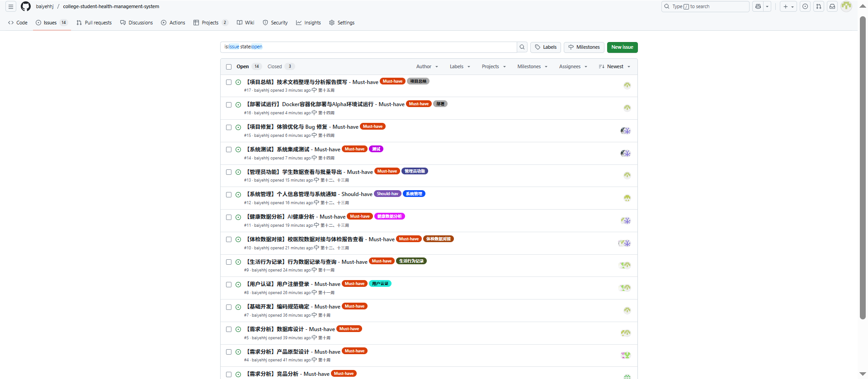Open the Settings tab
The image size is (868, 379).
click(342, 23)
